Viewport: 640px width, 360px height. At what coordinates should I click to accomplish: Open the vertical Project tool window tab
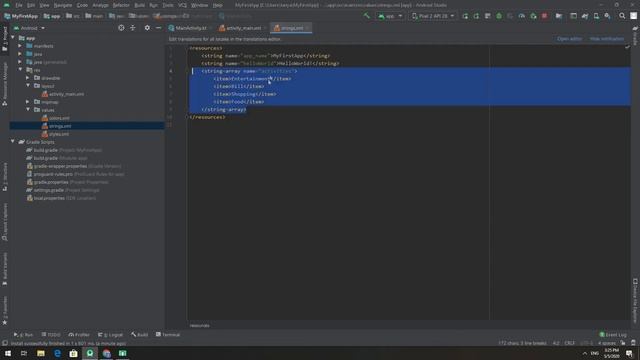pyautogui.click(x=5, y=40)
